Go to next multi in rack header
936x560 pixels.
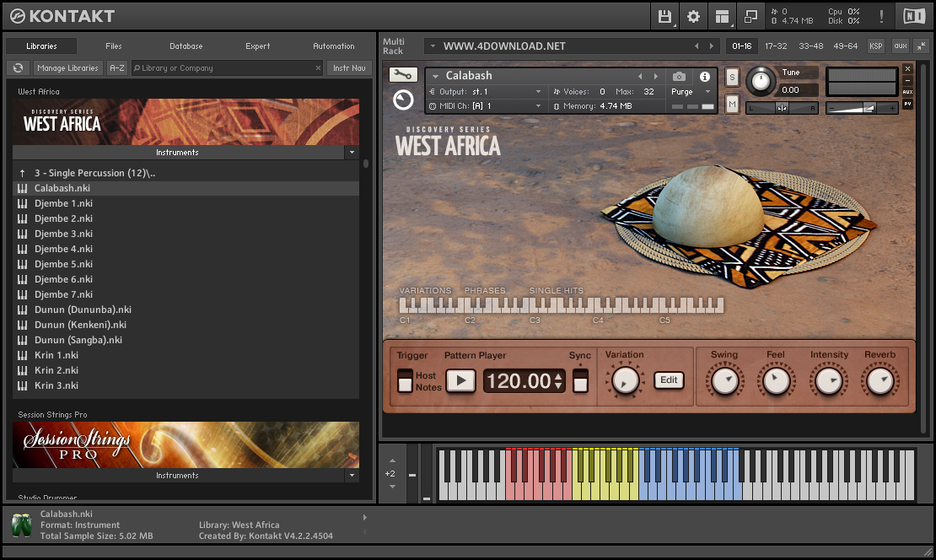711,46
